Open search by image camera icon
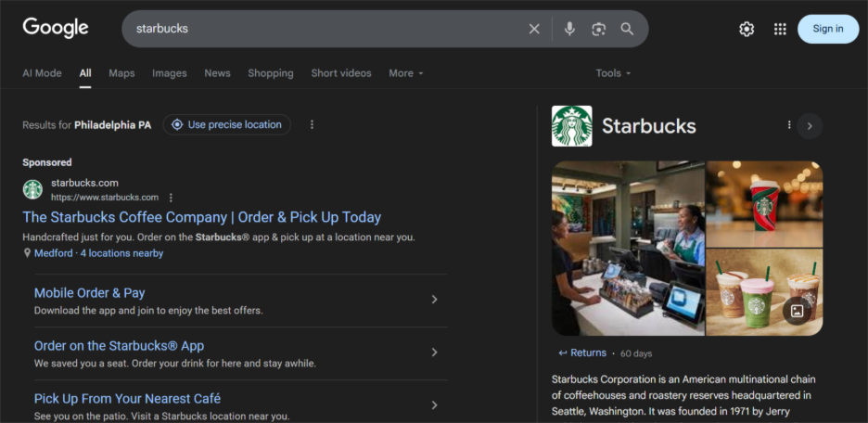 coord(598,29)
